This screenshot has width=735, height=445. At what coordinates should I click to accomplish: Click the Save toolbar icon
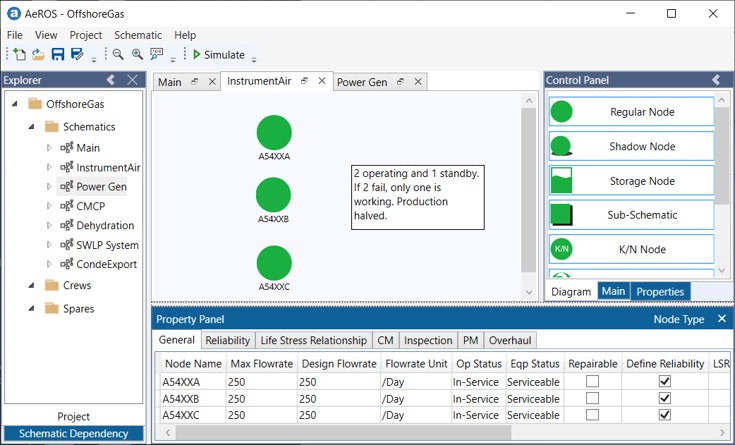[x=58, y=55]
